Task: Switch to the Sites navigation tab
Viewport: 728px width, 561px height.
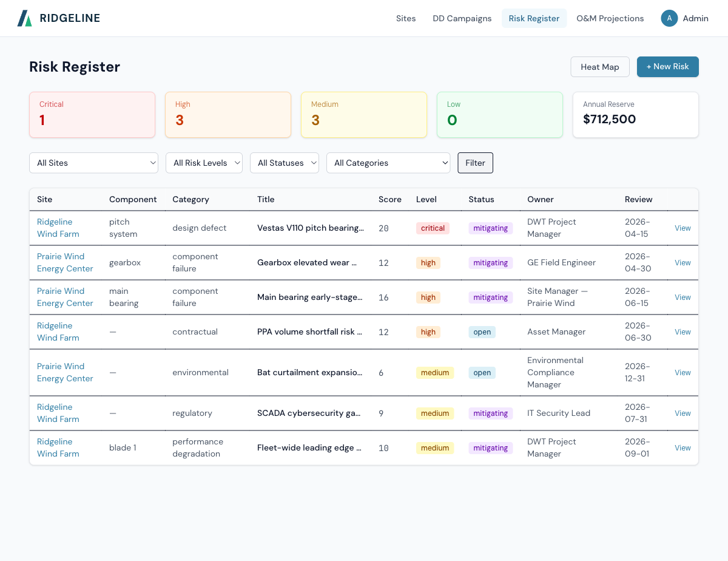Action: coord(406,18)
